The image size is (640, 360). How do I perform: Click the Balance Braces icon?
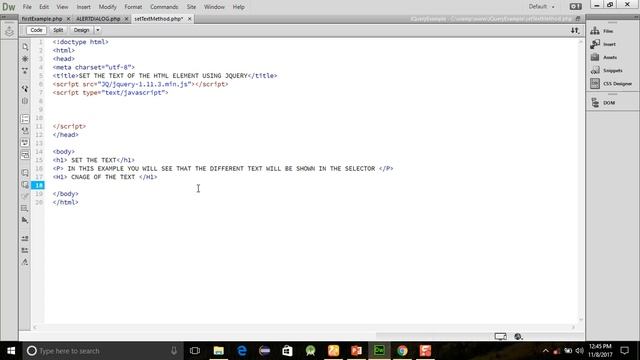pyautogui.click(x=25, y=101)
